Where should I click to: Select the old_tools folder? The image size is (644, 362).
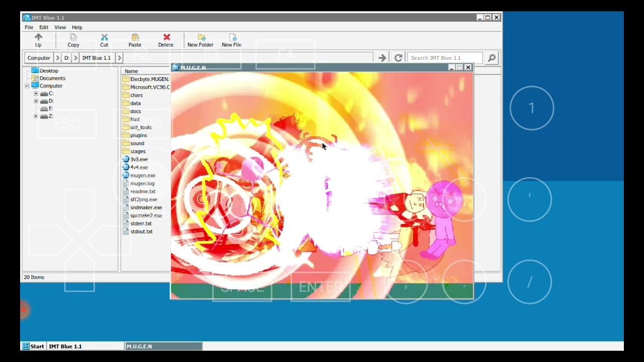tap(137, 127)
